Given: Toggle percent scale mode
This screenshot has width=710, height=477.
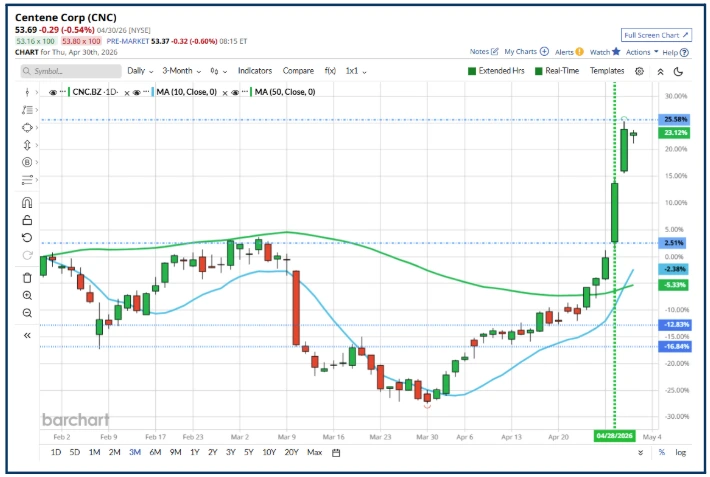Looking at the screenshot, I should coord(662,452).
